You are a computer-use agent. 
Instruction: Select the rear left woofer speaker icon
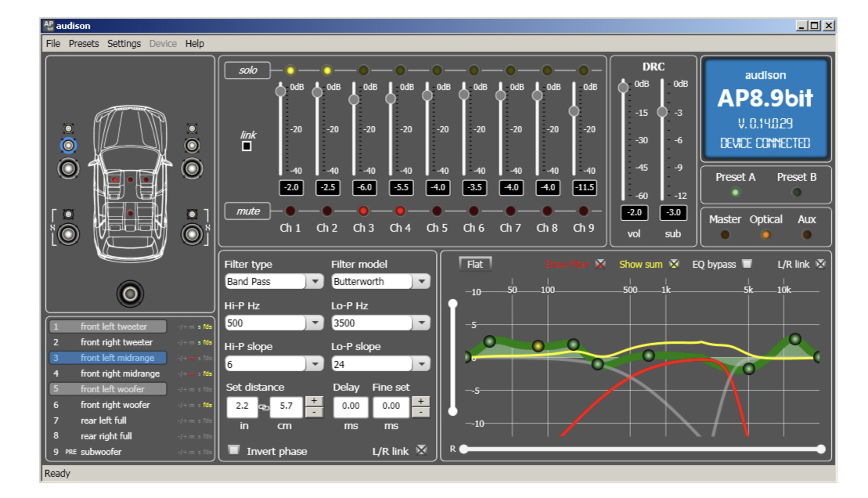pos(68,235)
